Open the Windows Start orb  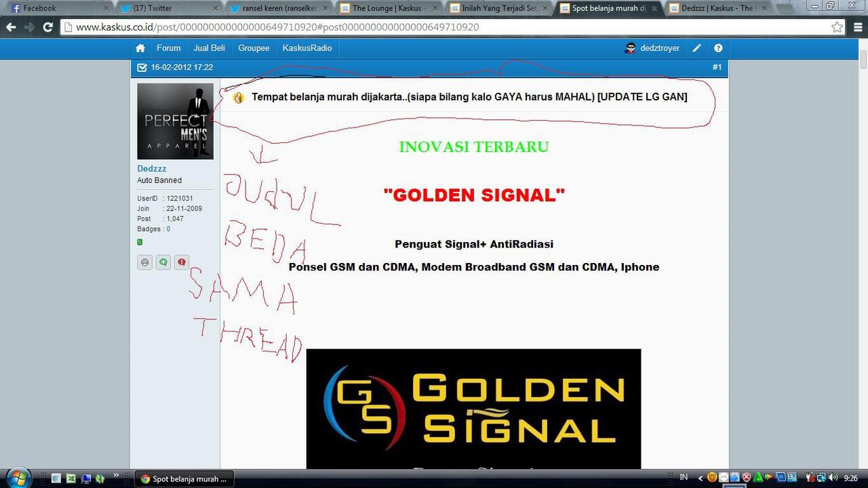[x=19, y=477]
